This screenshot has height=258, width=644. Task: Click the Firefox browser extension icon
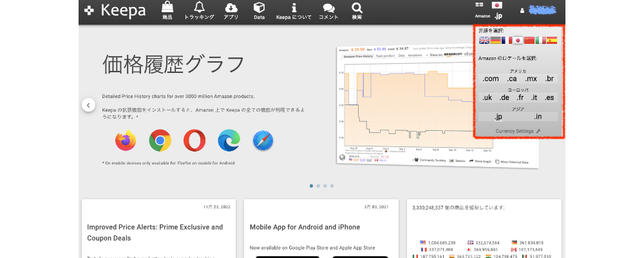click(x=126, y=141)
